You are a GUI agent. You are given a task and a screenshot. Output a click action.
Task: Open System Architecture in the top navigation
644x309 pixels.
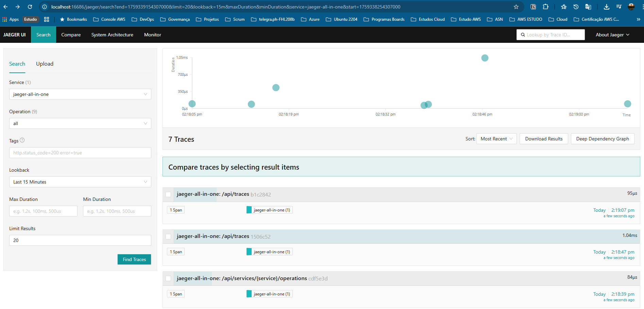coord(112,35)
